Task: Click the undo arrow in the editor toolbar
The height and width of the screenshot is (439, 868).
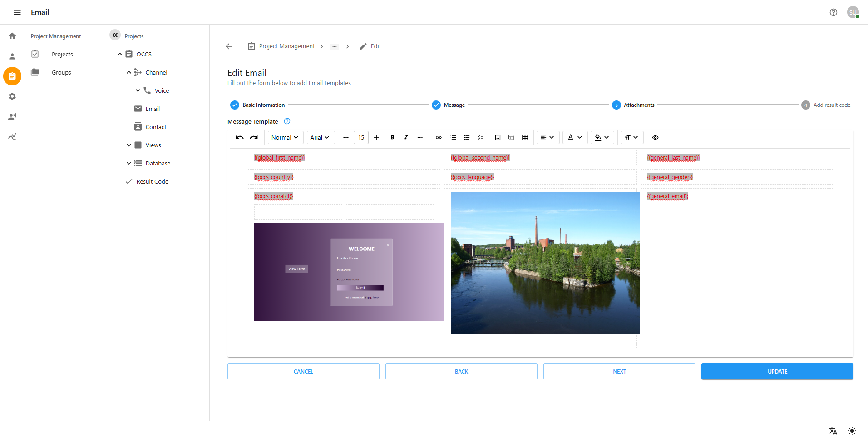Action: tap(239, 137)
